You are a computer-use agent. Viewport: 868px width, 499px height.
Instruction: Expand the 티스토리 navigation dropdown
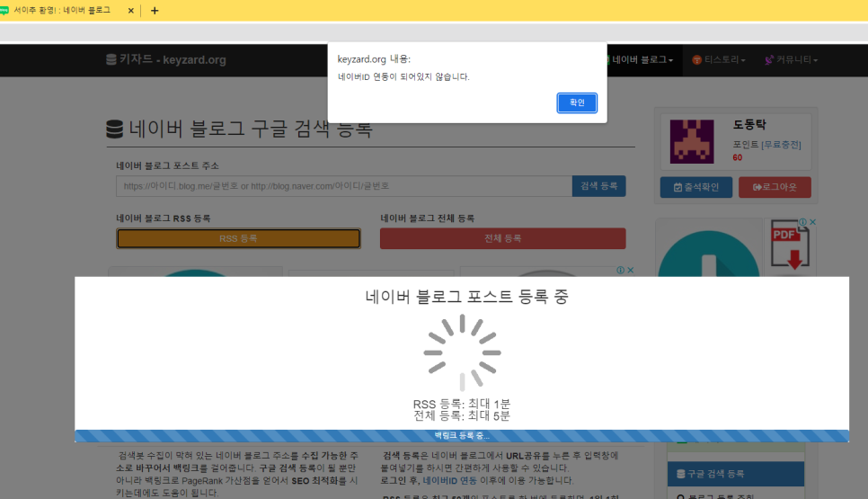(719, 60)
